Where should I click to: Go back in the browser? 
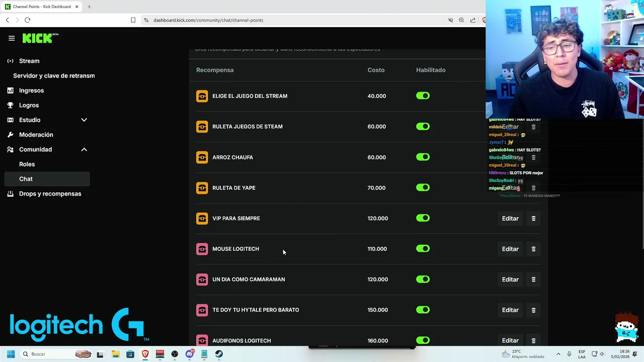[x=7, y=20]
